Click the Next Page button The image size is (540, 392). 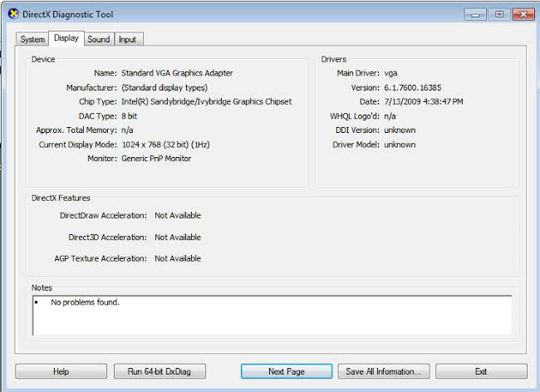pos(287,371)
